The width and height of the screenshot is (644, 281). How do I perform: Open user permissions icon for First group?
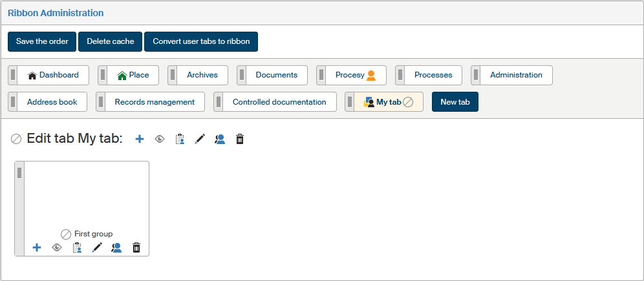[116, 247]
